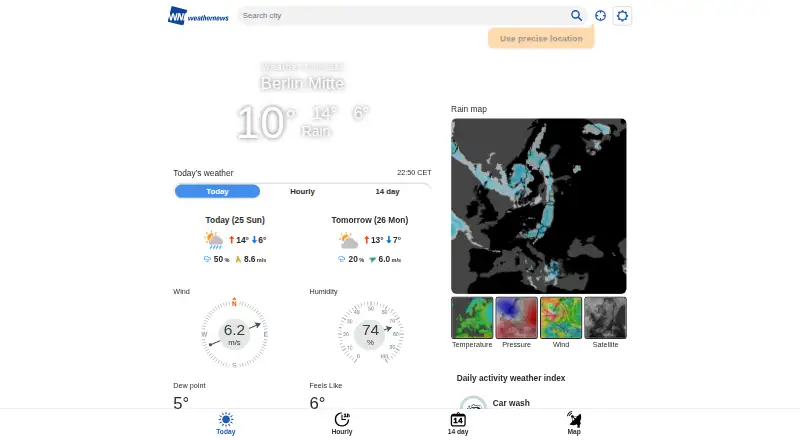Switch to the Hourly tab
The image size is (800, 440).
click(303, 191)
